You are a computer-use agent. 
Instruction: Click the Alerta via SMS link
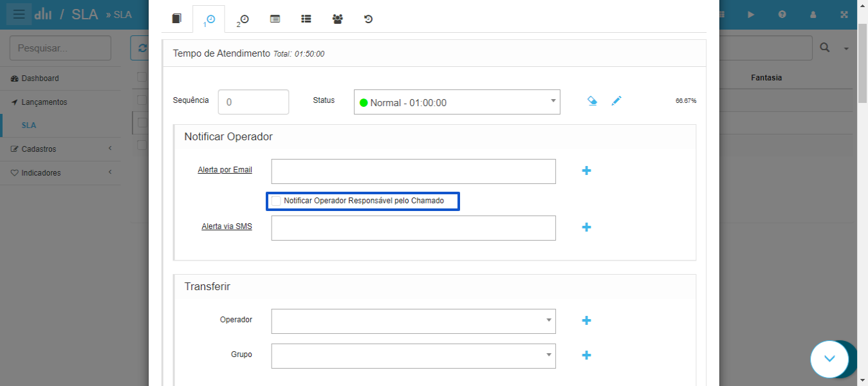coord(226,226)
